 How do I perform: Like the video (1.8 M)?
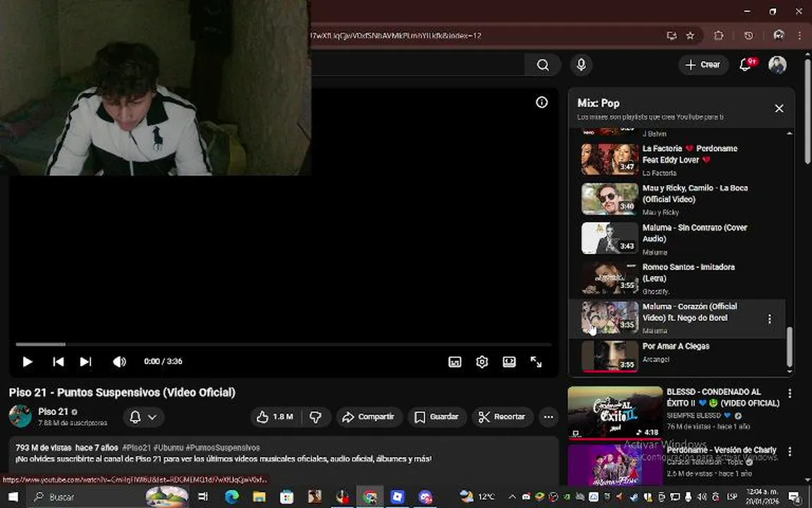click(276, 417)
